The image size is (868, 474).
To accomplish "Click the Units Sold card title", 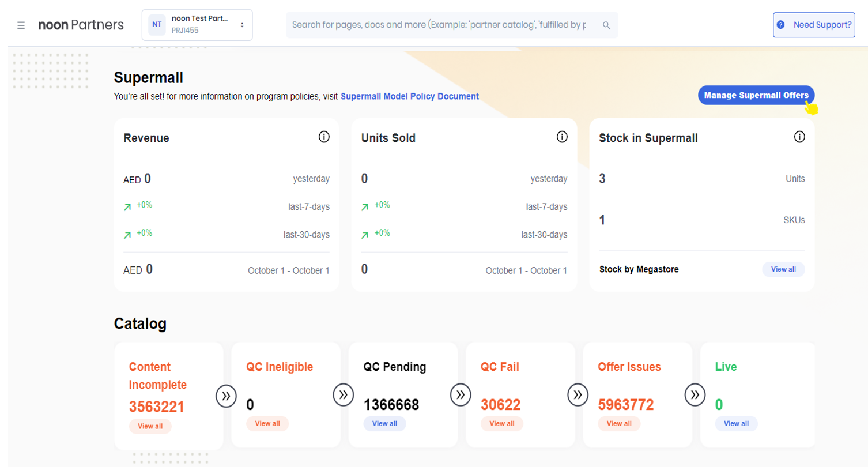I will [x=388, y=138].
